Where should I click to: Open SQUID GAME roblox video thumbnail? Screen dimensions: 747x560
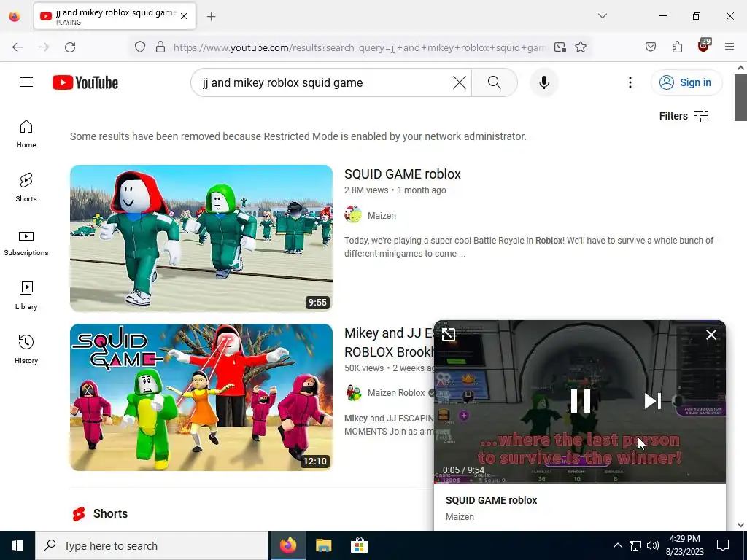tap(201, 238)
